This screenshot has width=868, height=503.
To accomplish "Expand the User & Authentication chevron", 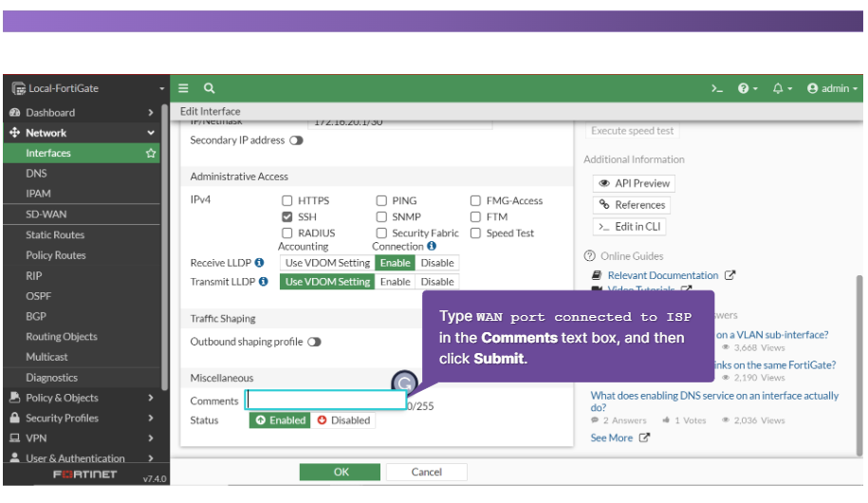I will click(x=151, y=457).
